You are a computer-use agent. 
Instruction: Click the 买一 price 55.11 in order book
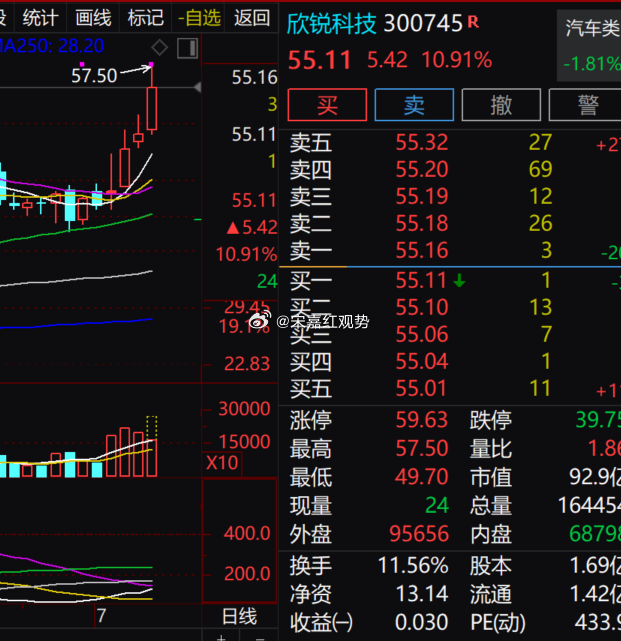point(421,280)
